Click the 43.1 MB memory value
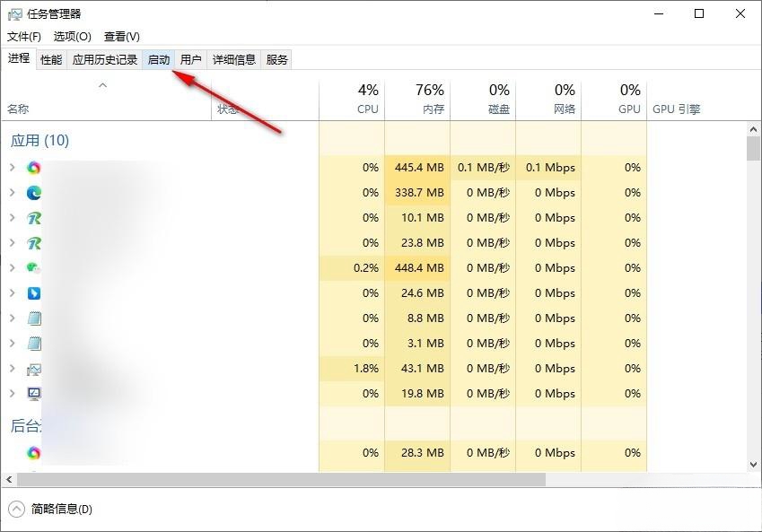The image size is (762, 532). [423, 368]
